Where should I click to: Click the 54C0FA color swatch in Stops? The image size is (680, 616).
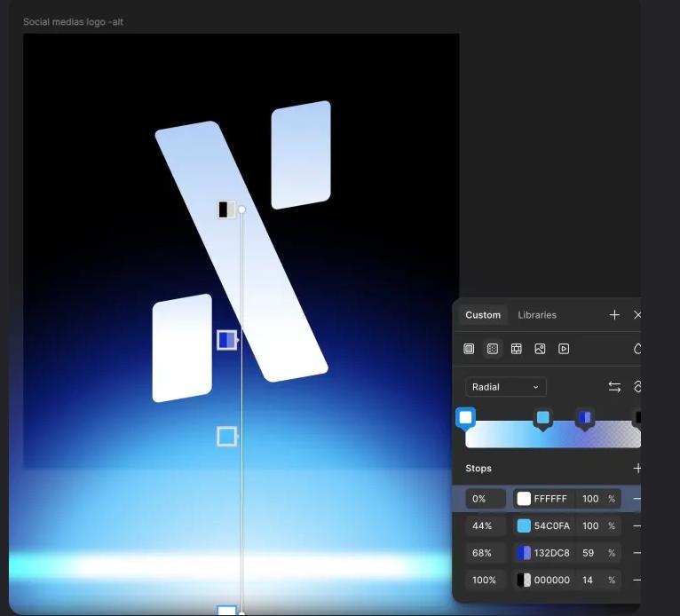524,525
